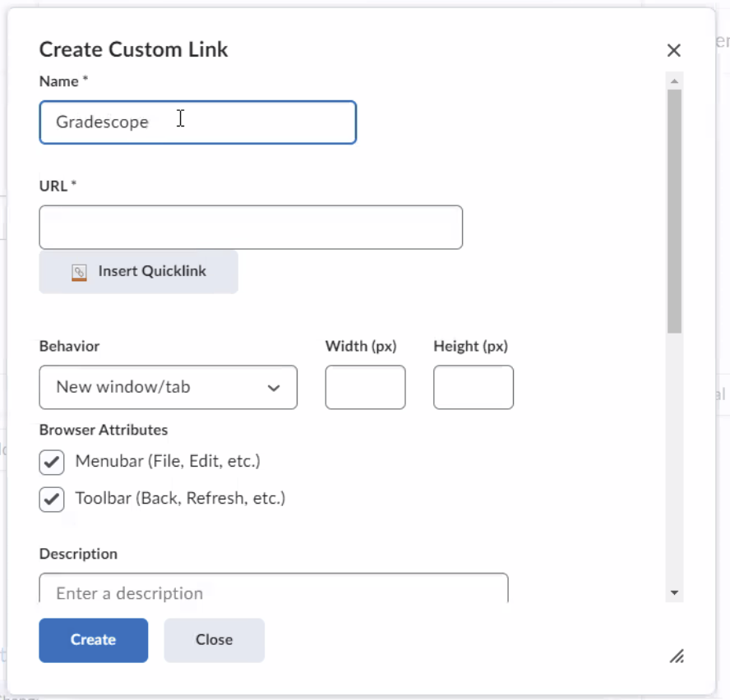Click the dialog's vertical scrollbar thumb
Screen dimensions: 730x700
674,211
